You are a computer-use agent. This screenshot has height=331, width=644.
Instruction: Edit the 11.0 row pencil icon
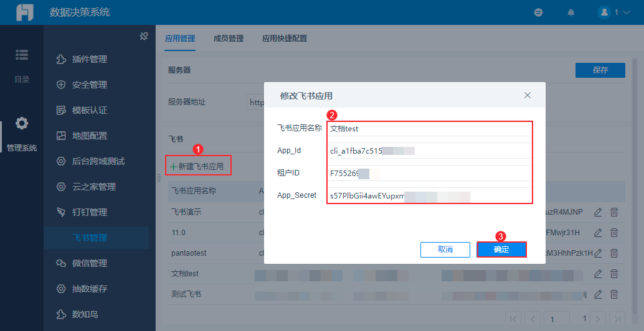point(598,233)
